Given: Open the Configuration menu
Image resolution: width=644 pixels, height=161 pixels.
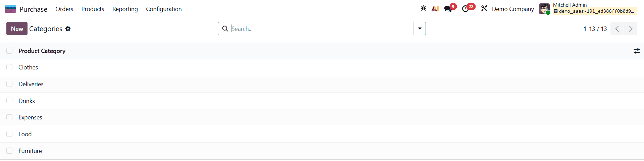Looking at the screenshot, I should [x=164, y=9].
